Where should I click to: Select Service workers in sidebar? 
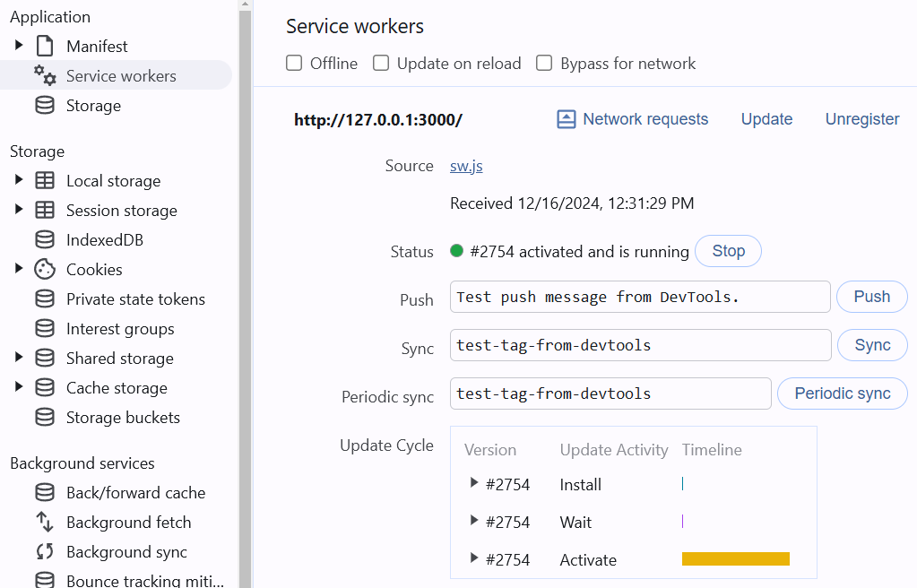(x=116, y=75)
